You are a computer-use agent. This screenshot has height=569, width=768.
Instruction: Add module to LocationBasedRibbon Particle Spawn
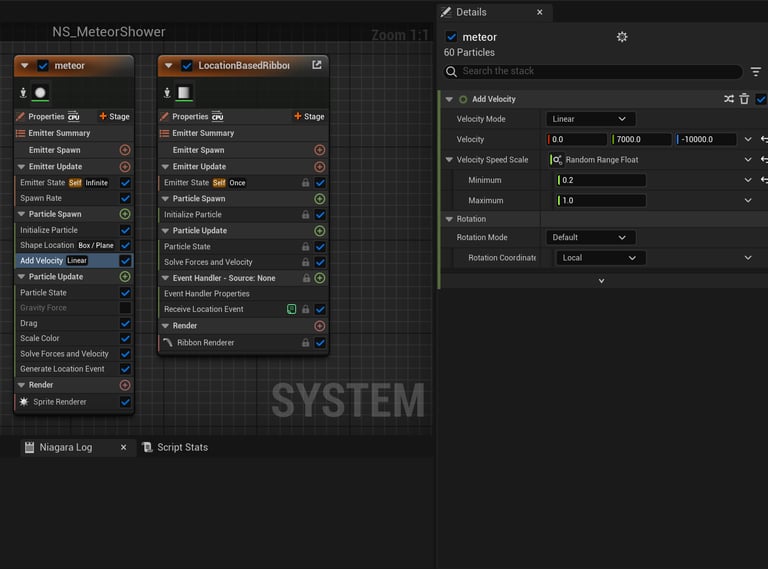[x=319, y=199]
